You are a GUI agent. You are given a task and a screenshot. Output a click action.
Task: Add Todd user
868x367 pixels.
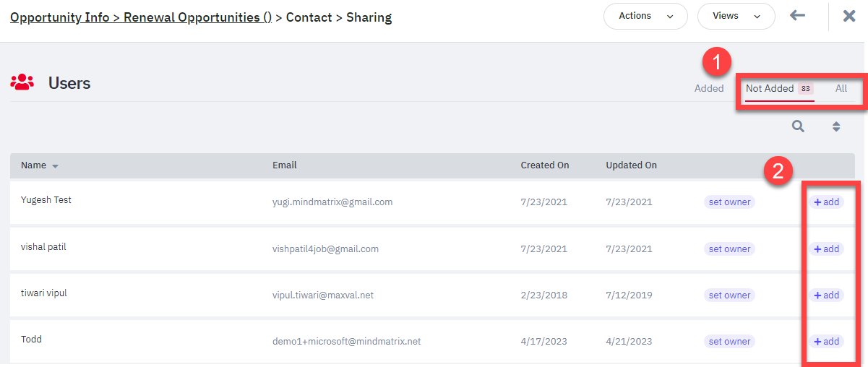826,341
